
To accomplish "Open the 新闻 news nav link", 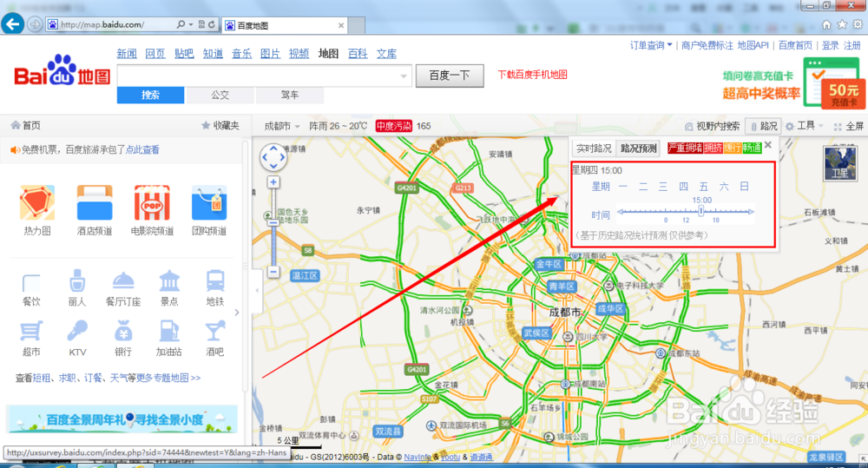I will coord(127,54).
